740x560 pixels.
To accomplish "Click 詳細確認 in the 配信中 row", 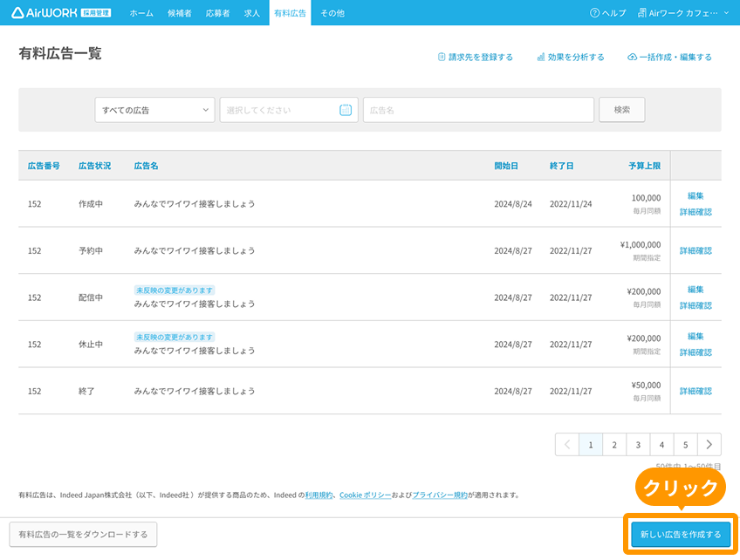I will tap(695, 305).
